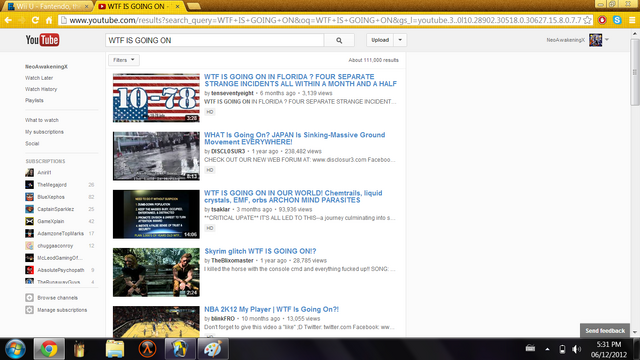
Task: Open Social in the sidebar
Action: [x=32, y=144]
